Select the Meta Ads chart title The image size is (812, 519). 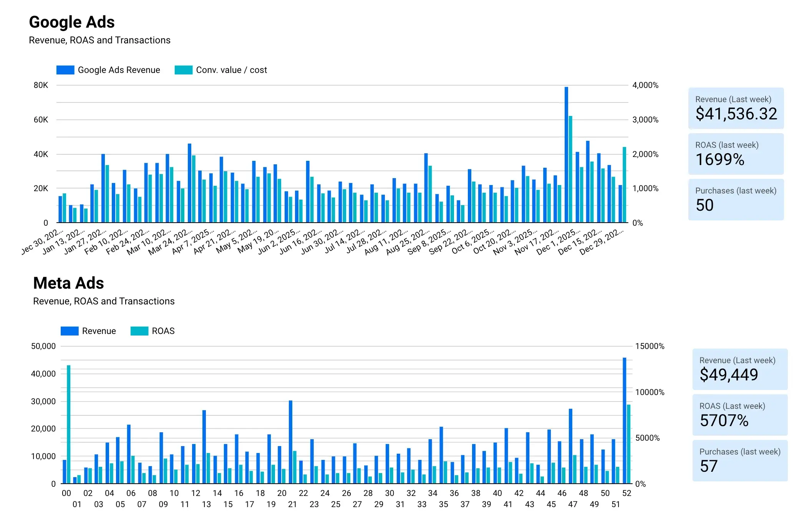[x=68, y=283]
